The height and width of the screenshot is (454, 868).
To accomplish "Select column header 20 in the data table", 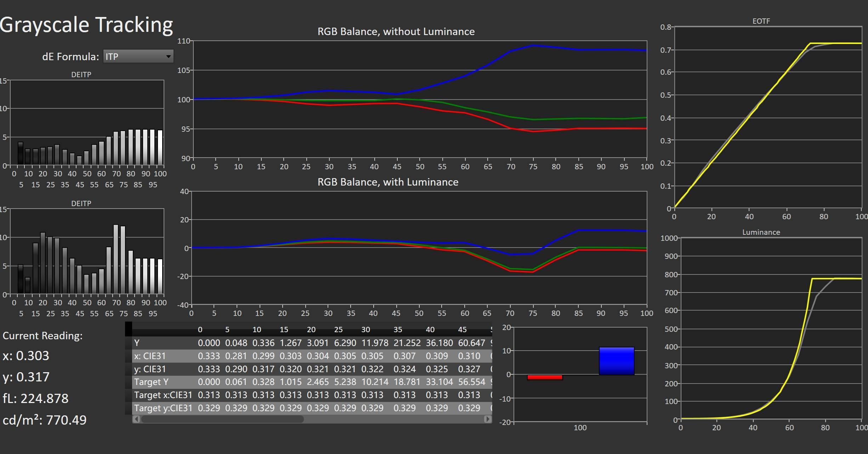I will pyautogui.click(x=311, y=330).
